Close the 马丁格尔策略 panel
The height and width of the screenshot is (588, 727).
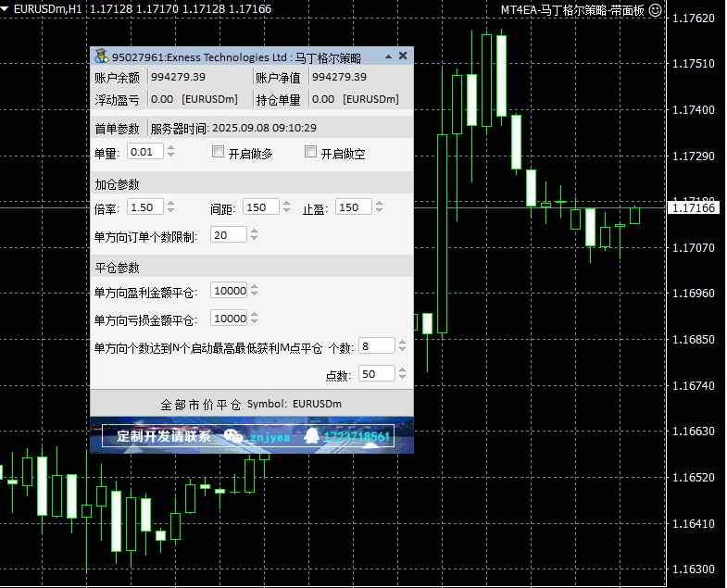point(403,56)
